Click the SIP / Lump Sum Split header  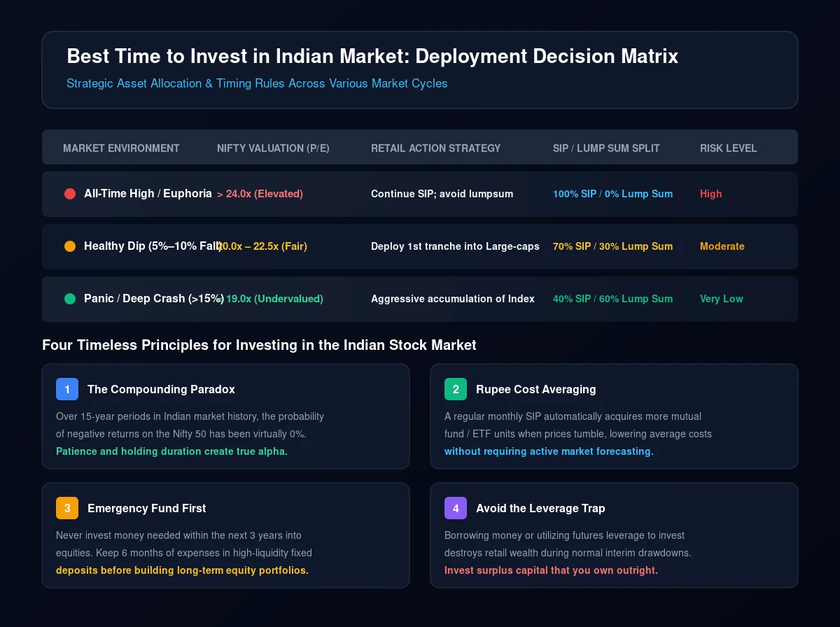coord(606,148)
